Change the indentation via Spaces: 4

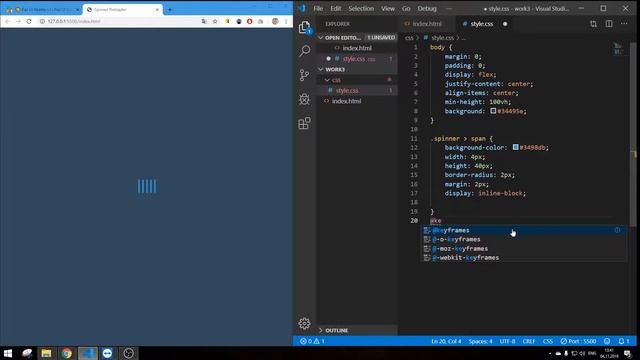(x=480, y=341)
